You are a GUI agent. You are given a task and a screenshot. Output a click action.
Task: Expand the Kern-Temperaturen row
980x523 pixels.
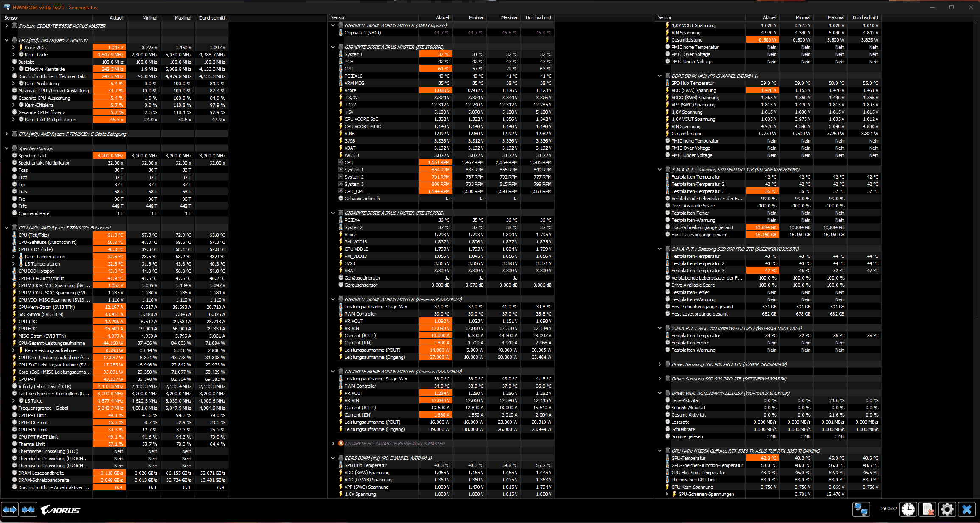pos(14,256)
